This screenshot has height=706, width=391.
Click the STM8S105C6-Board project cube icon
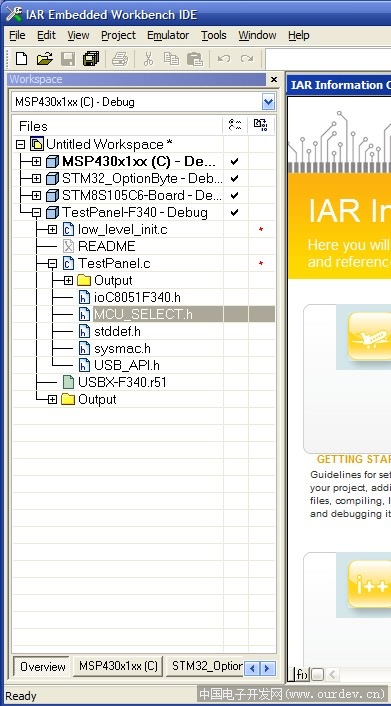(53, 195)
